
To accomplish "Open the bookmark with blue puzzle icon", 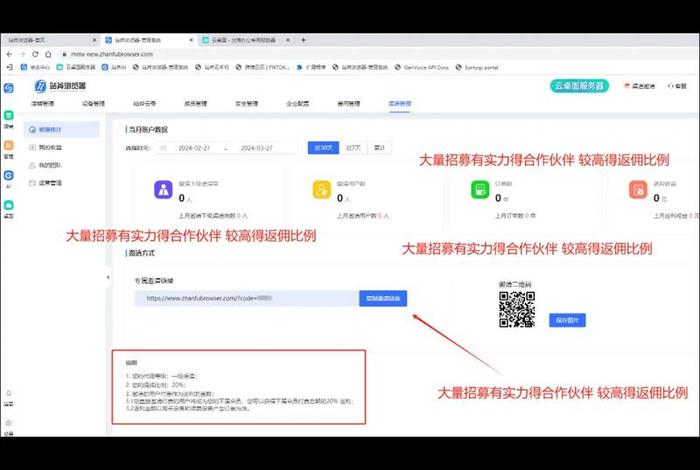I will [311, 67].
